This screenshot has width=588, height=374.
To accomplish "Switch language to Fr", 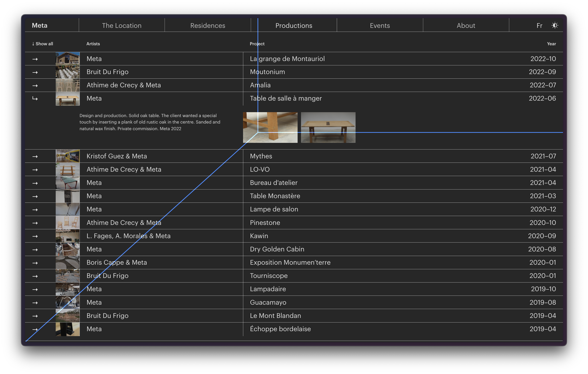I will 539,26.
